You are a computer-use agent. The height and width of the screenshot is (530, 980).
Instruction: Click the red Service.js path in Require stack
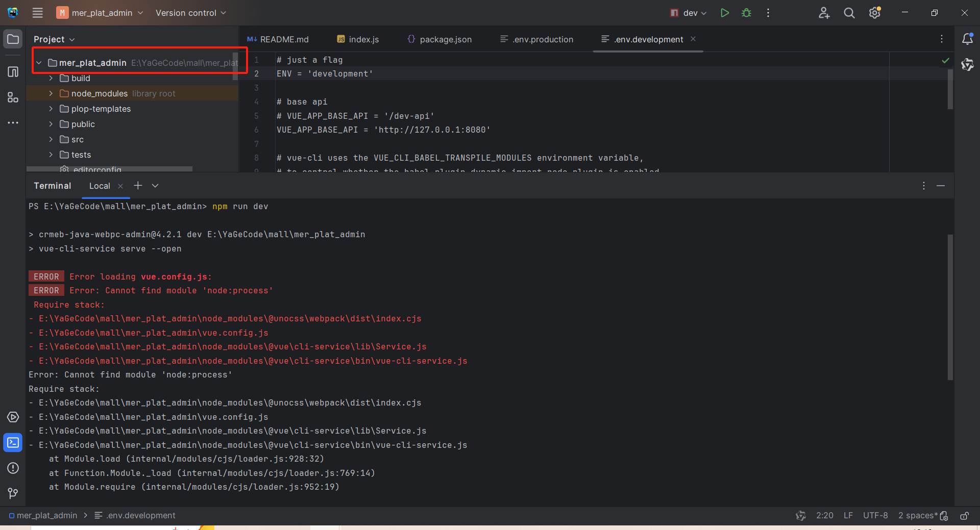point(233,346)
